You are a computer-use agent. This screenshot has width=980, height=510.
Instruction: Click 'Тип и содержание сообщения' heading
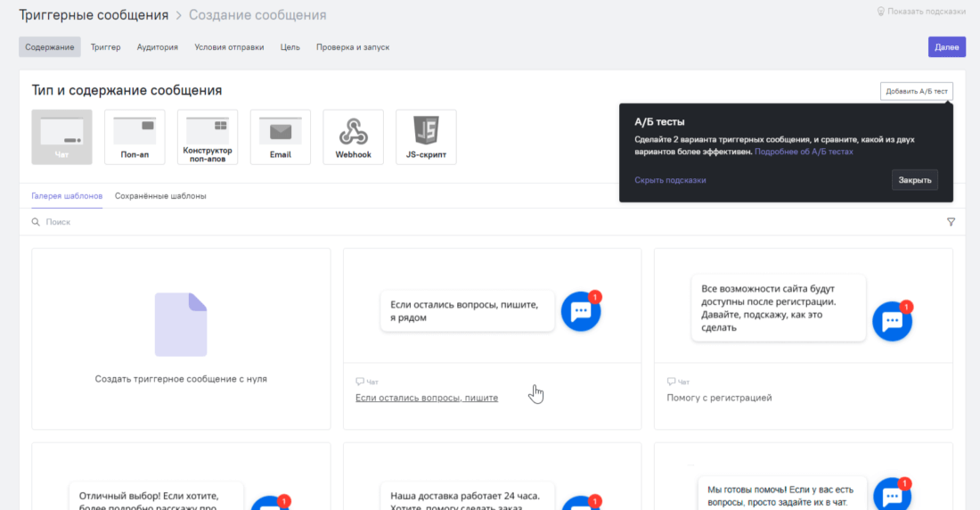point(127,90)
